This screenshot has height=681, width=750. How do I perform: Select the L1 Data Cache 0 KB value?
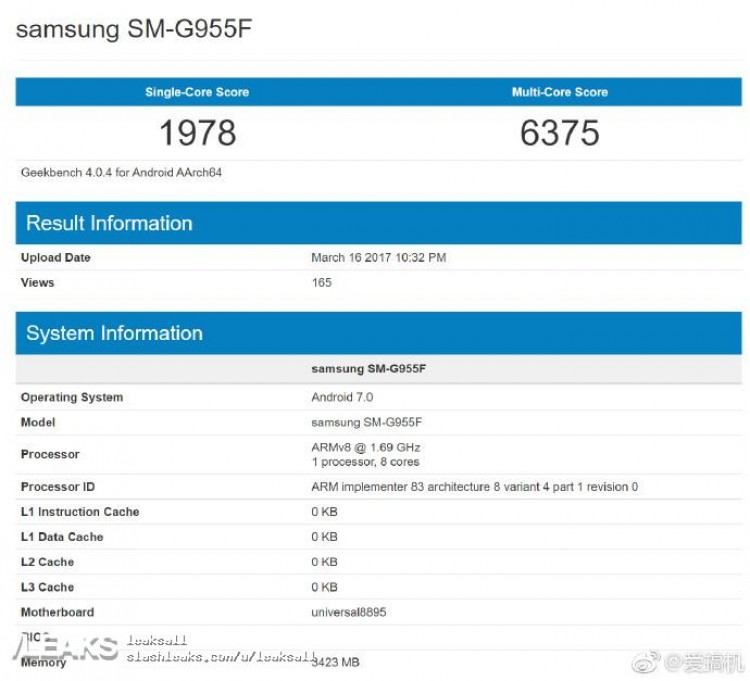[x=324, y=537]
